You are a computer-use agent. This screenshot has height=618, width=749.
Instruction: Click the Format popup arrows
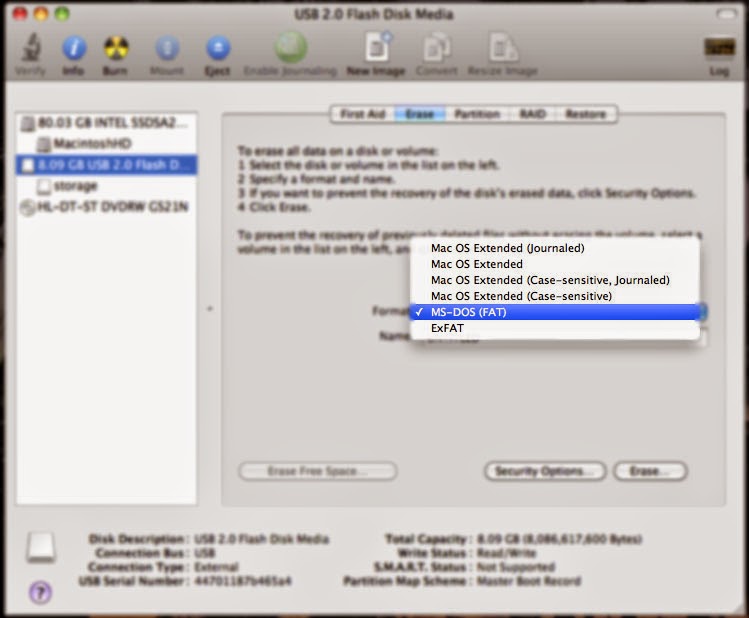pos(703,312)
